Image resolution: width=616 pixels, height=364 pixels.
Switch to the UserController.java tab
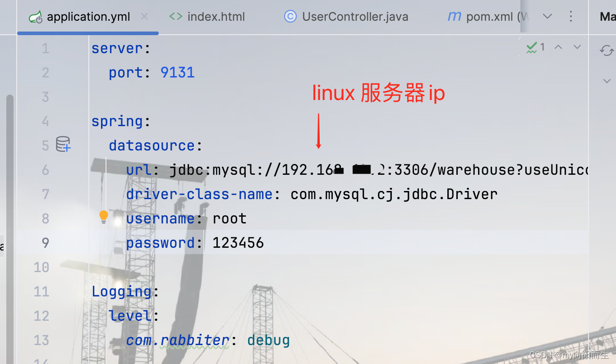[x=355, y=16]
